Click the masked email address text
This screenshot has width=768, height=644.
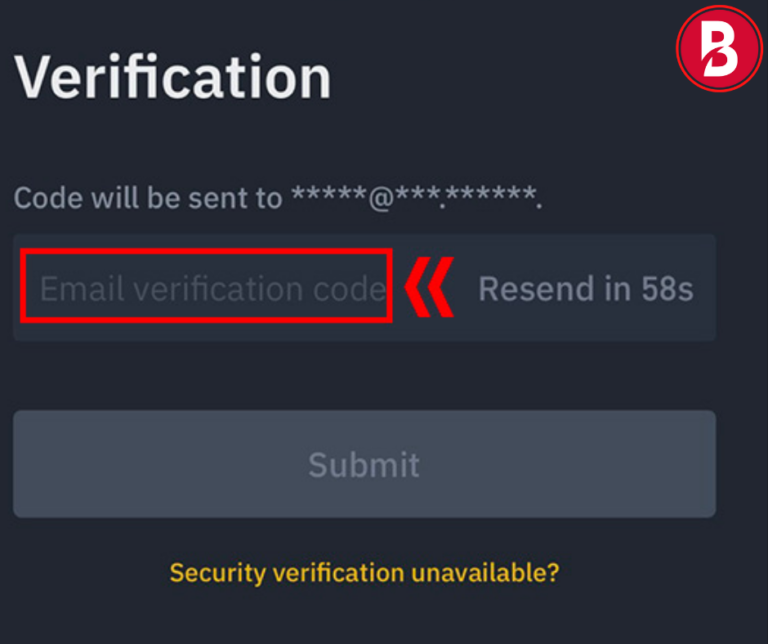(x=417, y=197)
